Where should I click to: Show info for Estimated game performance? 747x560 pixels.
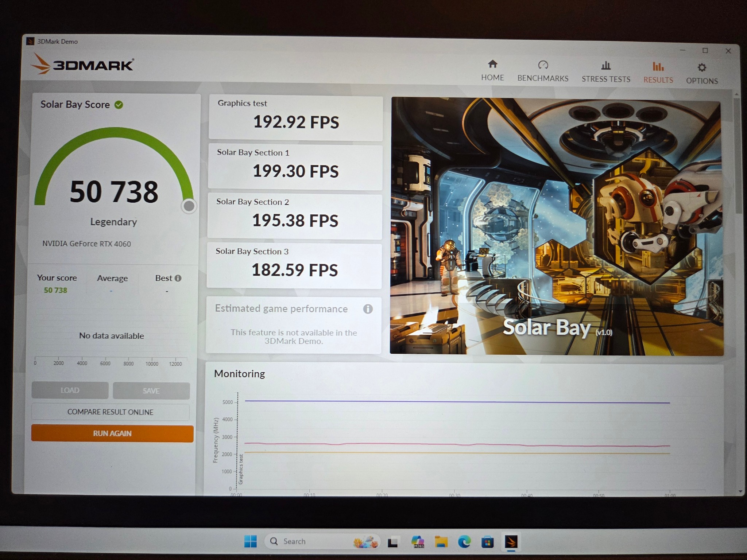[x=368, y=309]
